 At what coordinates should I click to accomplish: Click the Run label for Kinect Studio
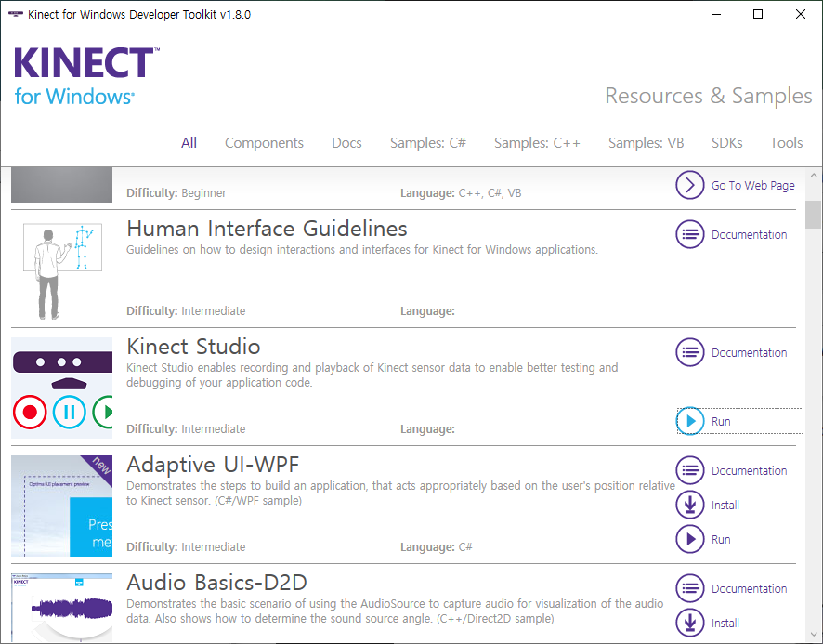click(721, 421)
